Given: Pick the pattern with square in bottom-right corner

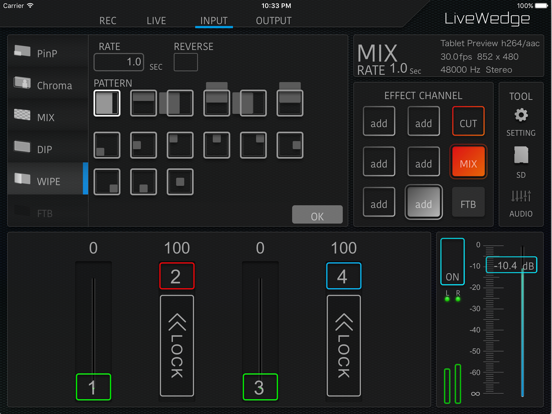Looking at the screenshot, I should (107, 182).
